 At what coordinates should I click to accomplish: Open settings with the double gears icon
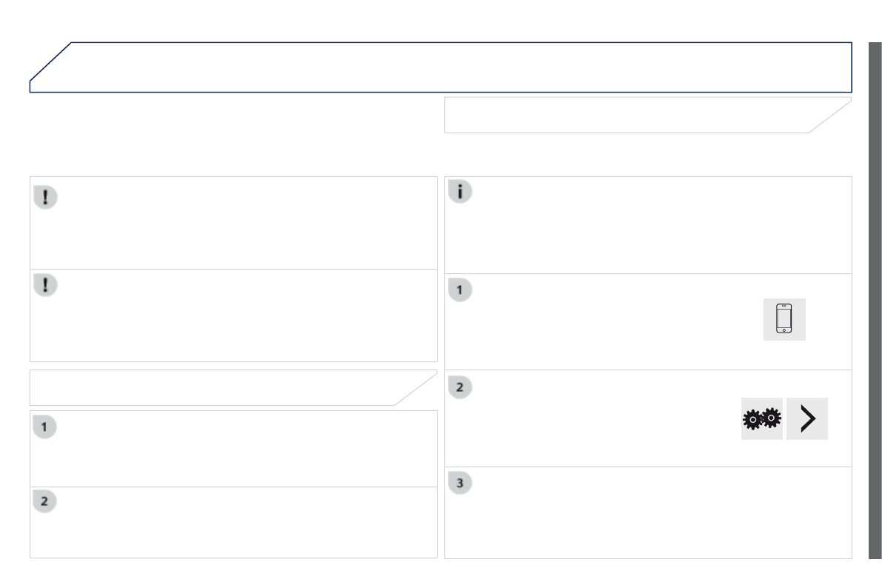(x=761, y=419)
